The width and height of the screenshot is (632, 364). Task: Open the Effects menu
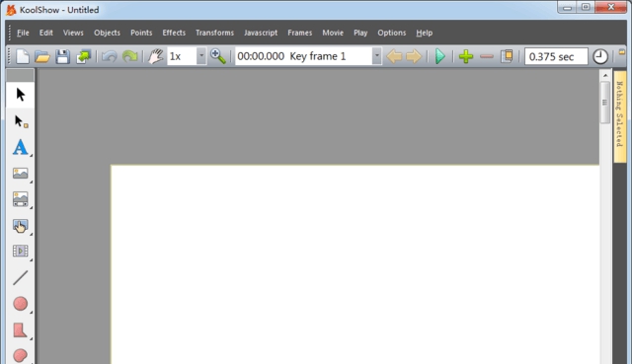[174, 33]
